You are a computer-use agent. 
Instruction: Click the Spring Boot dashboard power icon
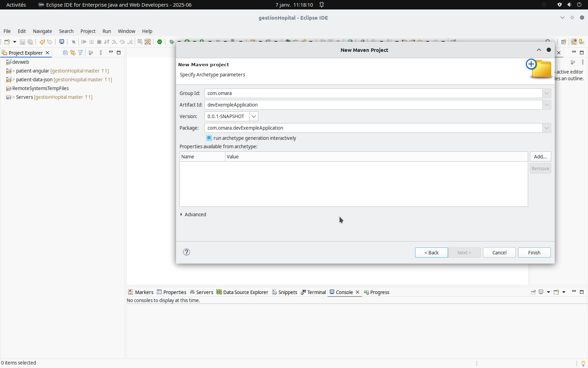coord(160,42)
